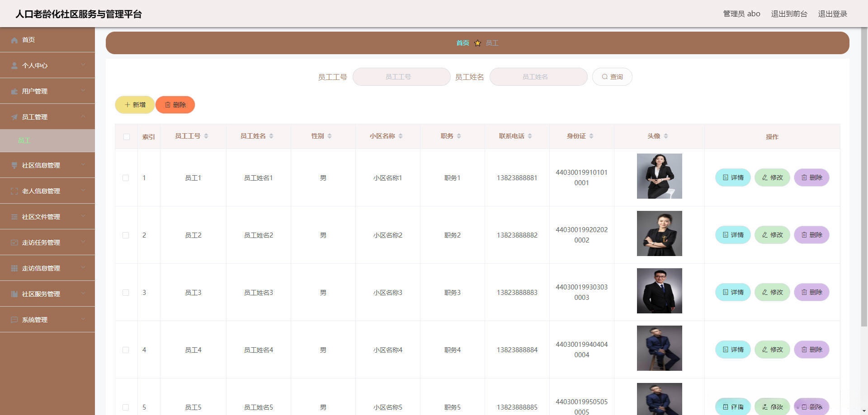The height and width of the screenshot is (415, 868).
Task: Click 管理员 abo account label
Action: pos(741,14)
